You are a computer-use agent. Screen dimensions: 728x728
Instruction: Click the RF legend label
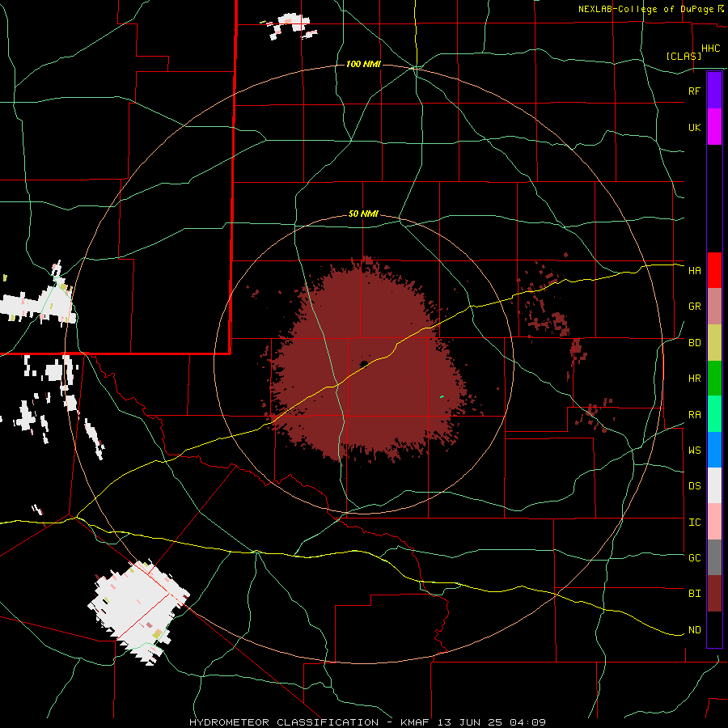[694, 91]
